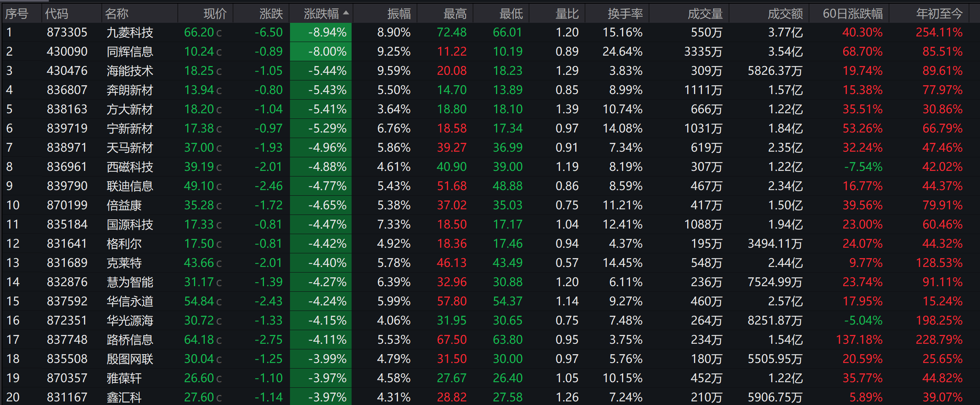Image resolution: width=980 pixels, height=405 pixels.
Task: Click the 72.48 high price value
Action: pyautogui.click(x=452, y=32)
